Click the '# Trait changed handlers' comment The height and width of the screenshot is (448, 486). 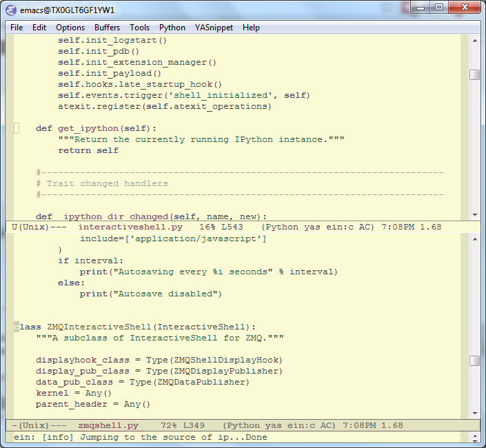(x=101, y=183)
